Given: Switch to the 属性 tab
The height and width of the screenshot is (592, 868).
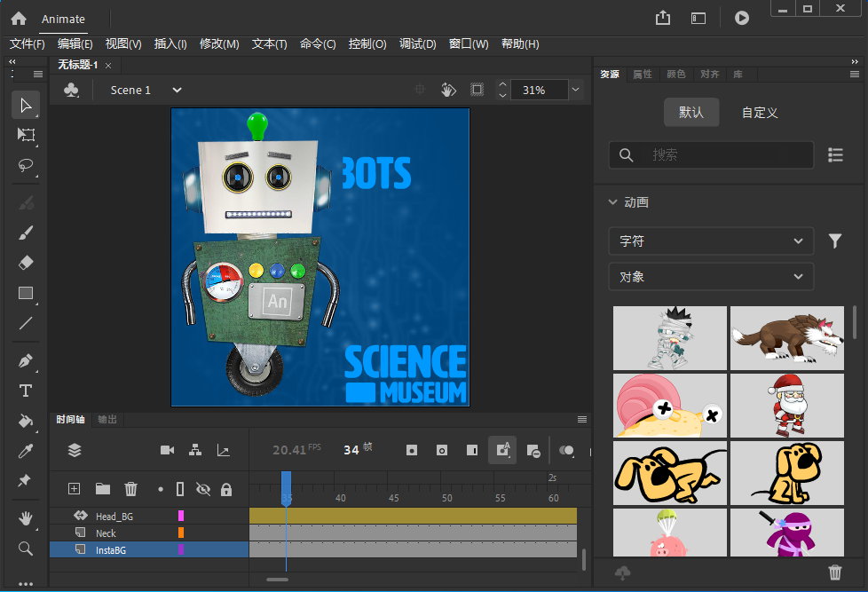Looking at the screenshot, I should [643, 74].
